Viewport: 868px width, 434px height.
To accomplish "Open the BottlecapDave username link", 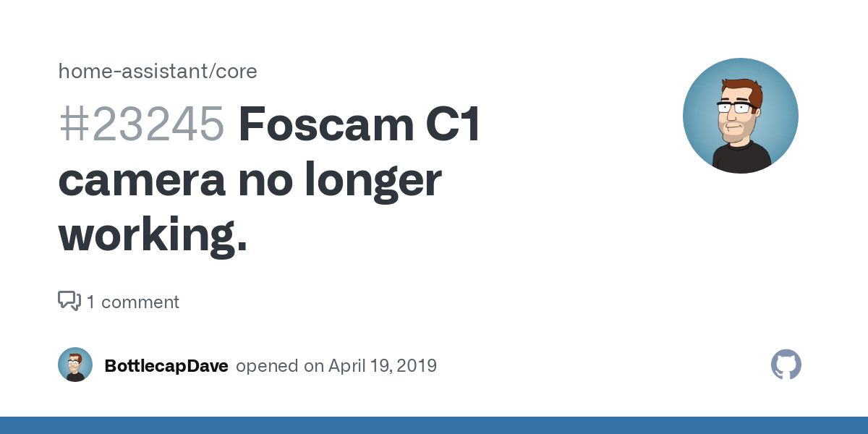I will click(166, 365).
